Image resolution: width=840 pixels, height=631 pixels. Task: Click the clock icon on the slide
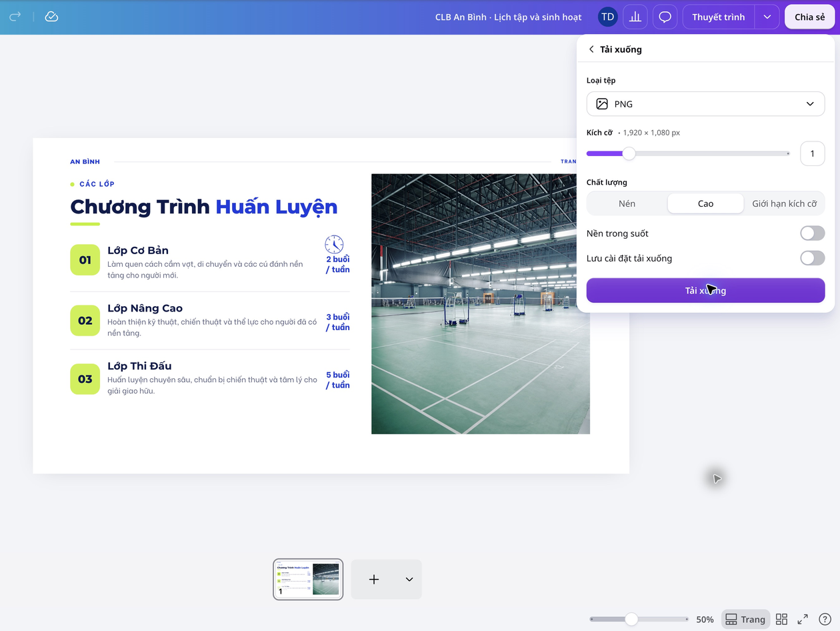pyautogui.click(x=334, y=244)
